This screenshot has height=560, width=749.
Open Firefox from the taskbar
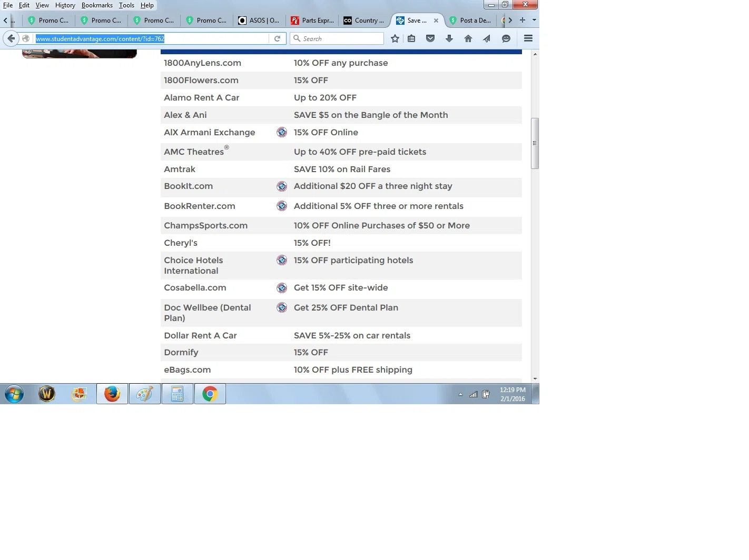click(x=112, y=394)
